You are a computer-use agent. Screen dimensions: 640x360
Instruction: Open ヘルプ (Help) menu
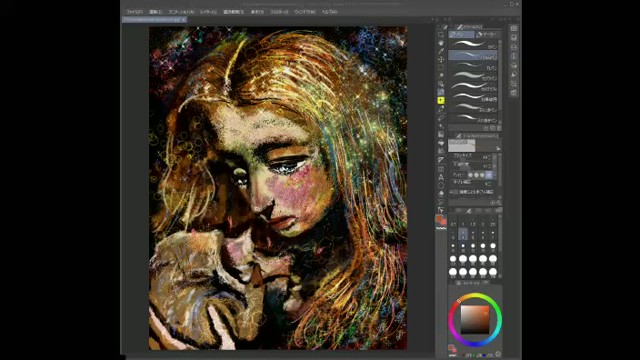(329, 12)
